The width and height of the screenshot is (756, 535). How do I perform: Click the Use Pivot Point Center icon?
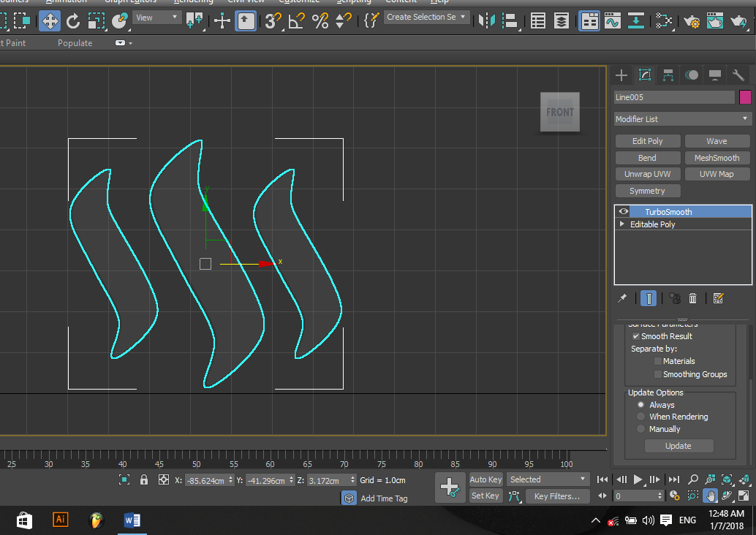tap(194, 20)
